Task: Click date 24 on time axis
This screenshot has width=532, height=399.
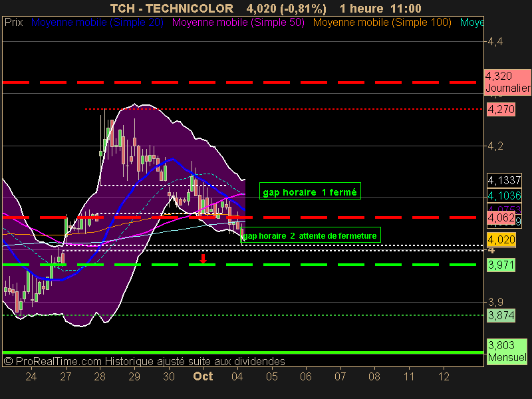Action: (31, 376)
